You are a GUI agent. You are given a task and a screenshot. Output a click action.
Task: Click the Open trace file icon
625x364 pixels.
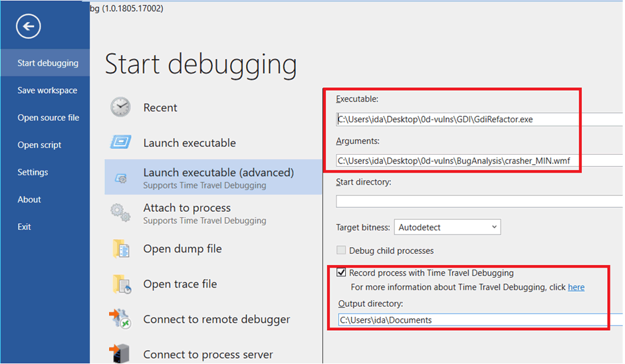pos(120,284)
